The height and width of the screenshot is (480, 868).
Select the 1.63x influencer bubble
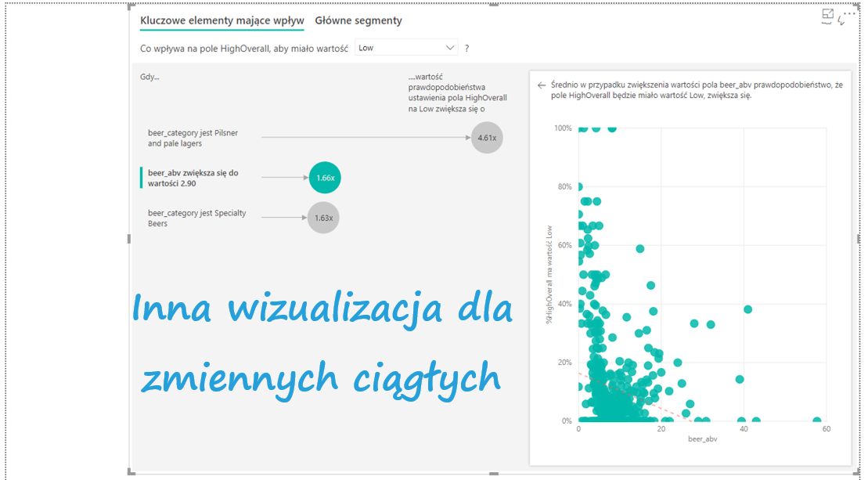pyautogui.click(x=322, y=218)
